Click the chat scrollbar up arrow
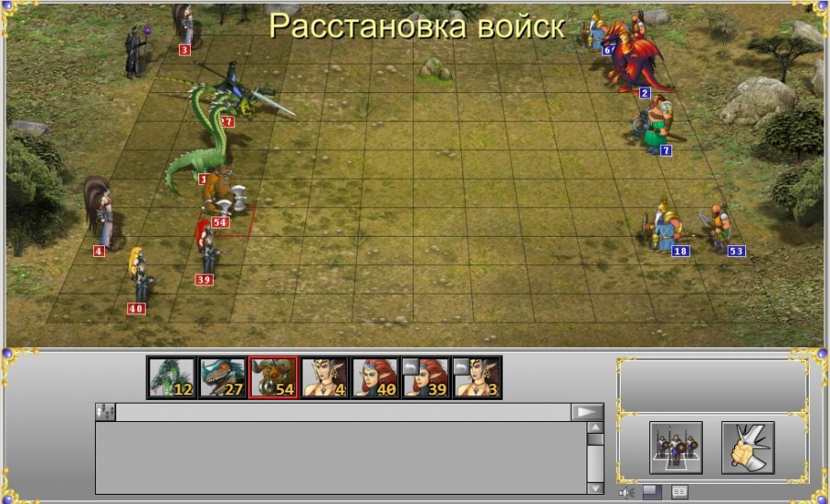 click(596, 428)
